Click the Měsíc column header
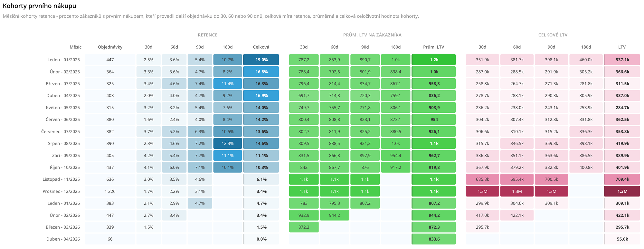 pos(75,47)
